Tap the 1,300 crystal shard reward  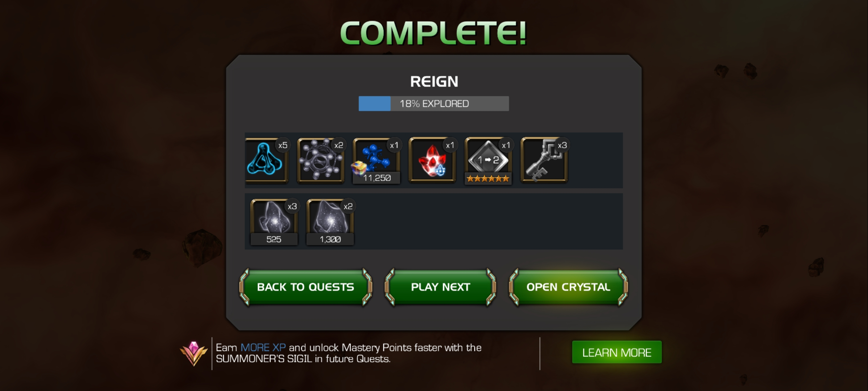tap(330, 222)
